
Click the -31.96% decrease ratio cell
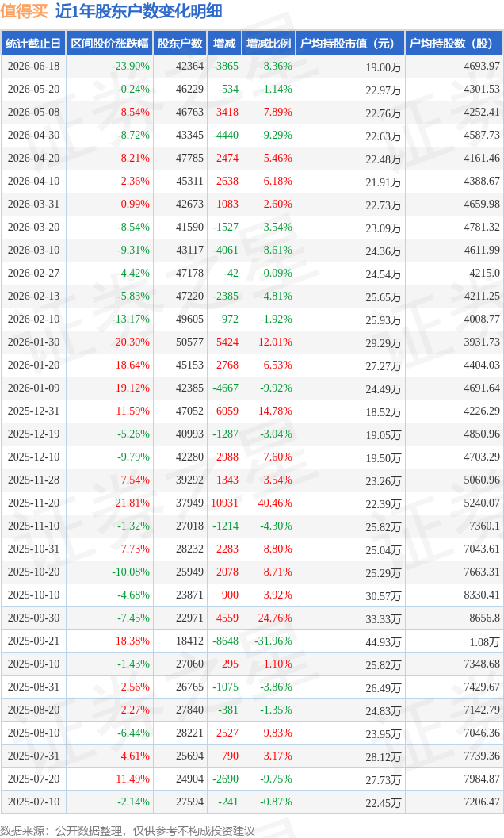[x=273, y=641]
